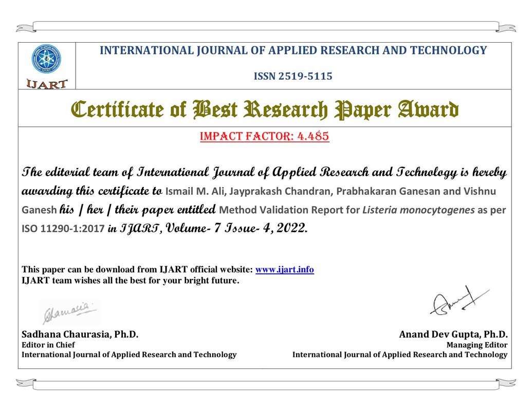
Task: Click the IJART atom logo emblem
Action: click(x=46, y=60)
